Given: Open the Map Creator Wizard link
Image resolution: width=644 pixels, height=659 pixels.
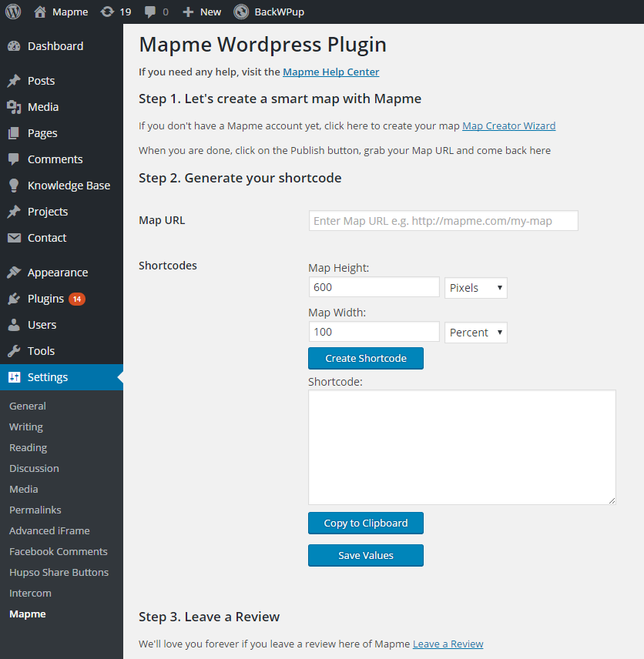Looking at the screenshot, I should coord(509,126).
